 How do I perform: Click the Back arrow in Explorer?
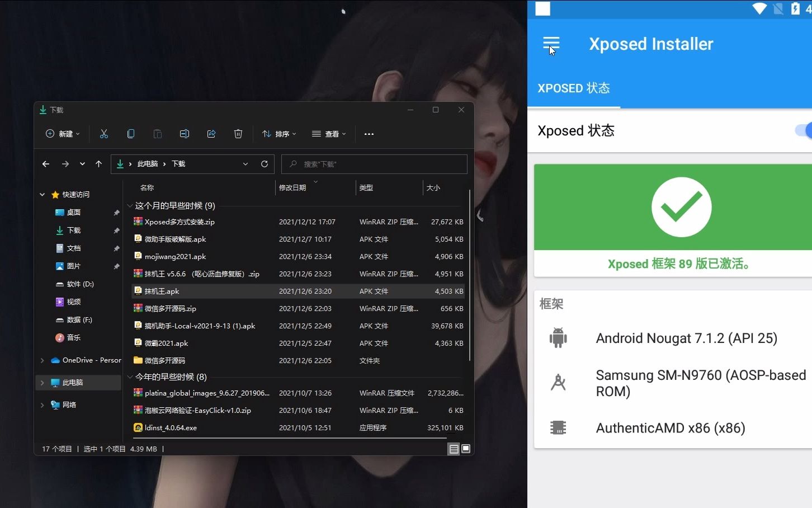(x=46, y=164)
